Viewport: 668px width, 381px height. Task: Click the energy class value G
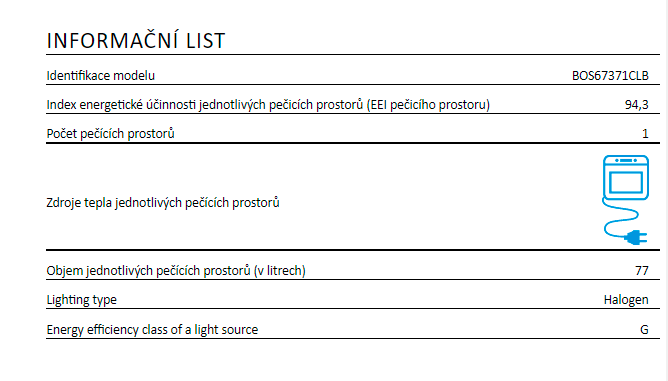(x=644, y=330)
